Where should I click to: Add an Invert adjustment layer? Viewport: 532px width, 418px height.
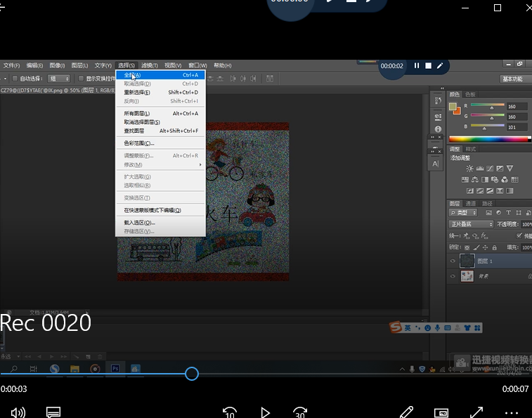[x=470, y=190]
